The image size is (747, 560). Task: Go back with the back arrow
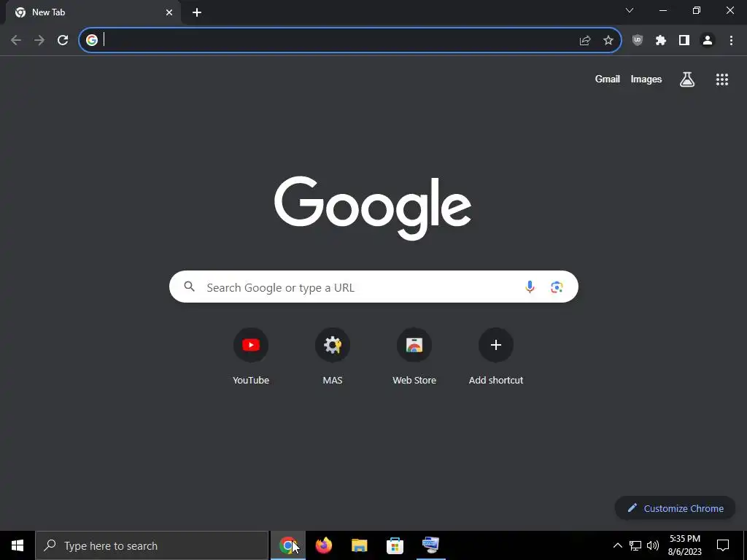(x=16, y=41)
